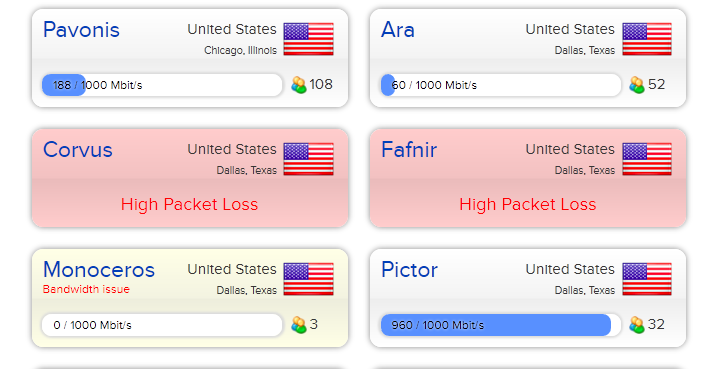Click the US flag on Fafnir card

(x=647, y=159)
